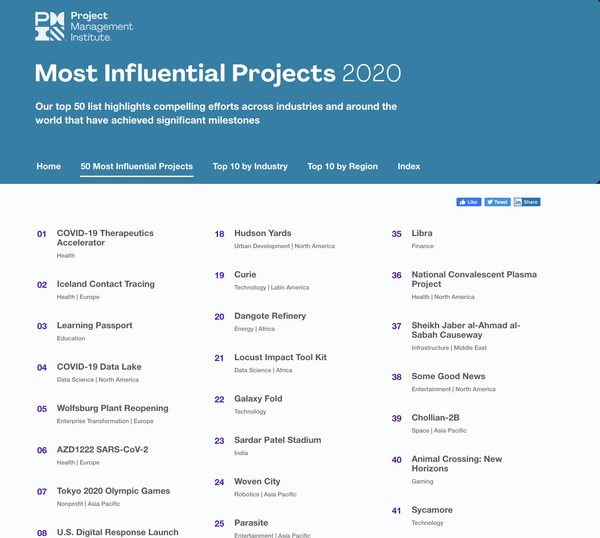Click 'India' label under Sardar Patel Stadium

point(241,453)
